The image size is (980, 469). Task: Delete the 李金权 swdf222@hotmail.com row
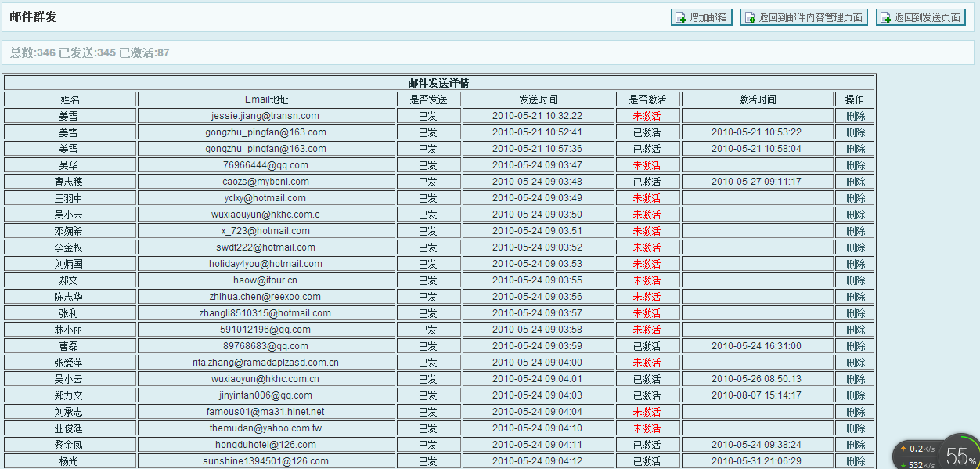tap(856, 247)
